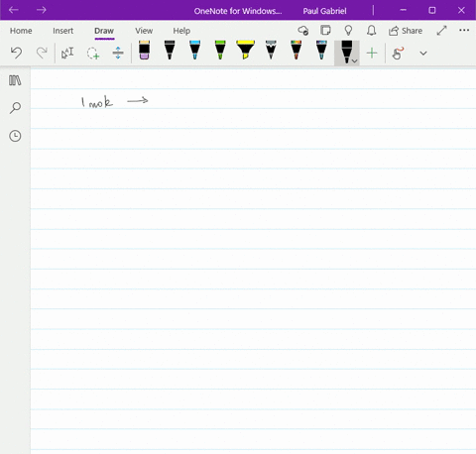The width and height of the screenshot is (476, 454).
Task: Open the three-dots more options menu
Action: coord(464,30)
